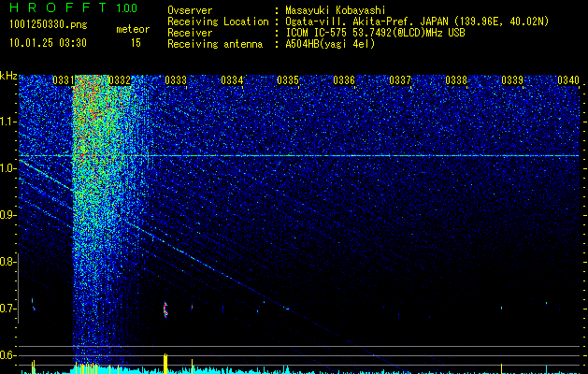This screenshot has height=374, width=588.
Task: Click the 0340 time marker
Action: pos(568,80)
